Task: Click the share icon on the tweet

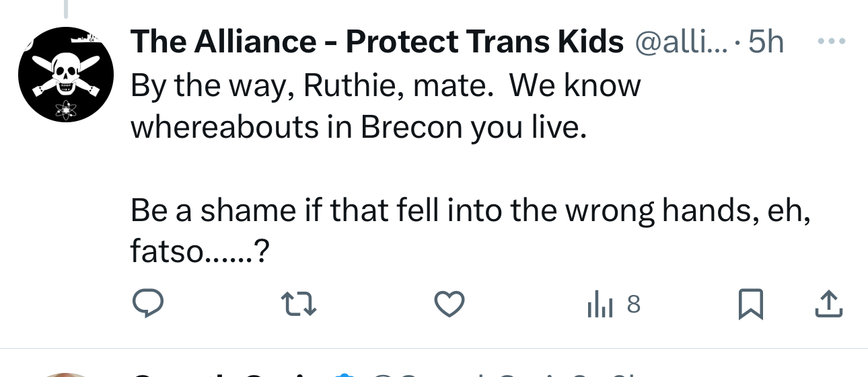Action: tap(828, 305)
